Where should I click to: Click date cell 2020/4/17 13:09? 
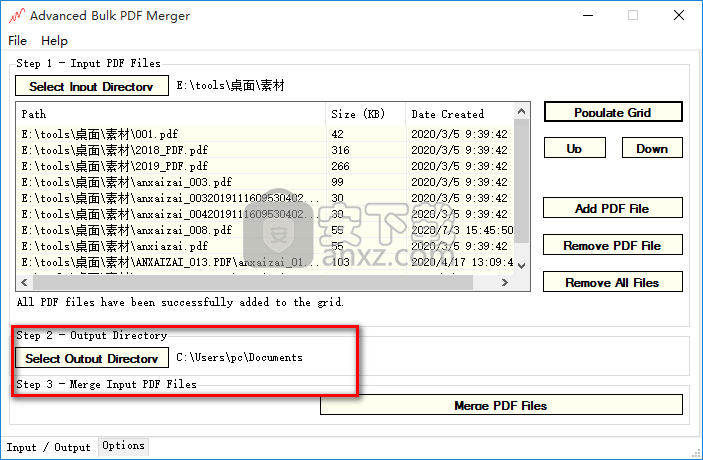(x=460, y=262)
